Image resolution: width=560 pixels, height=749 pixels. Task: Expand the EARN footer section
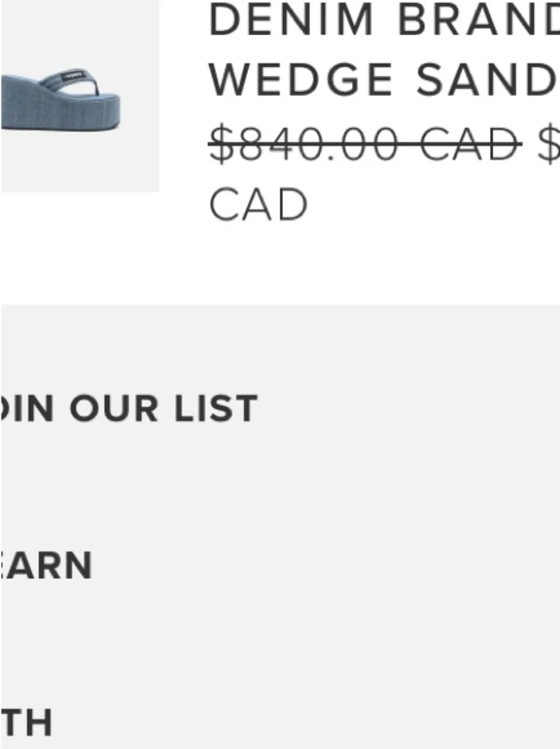click(x=47, y=566)
